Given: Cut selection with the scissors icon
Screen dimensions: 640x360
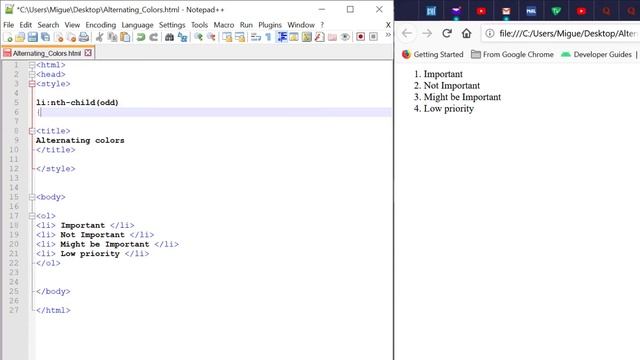Looking at the screenshot, I should tap(99, 37).
